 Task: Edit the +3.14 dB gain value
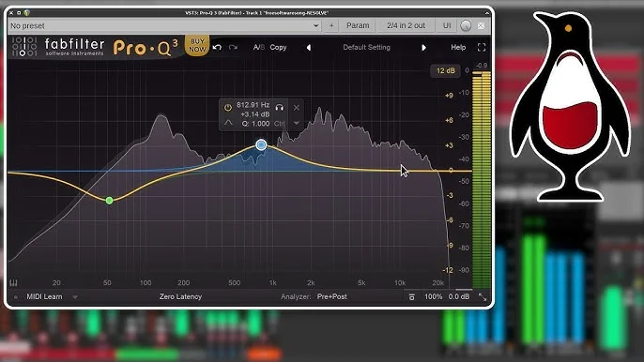(255, 114)
